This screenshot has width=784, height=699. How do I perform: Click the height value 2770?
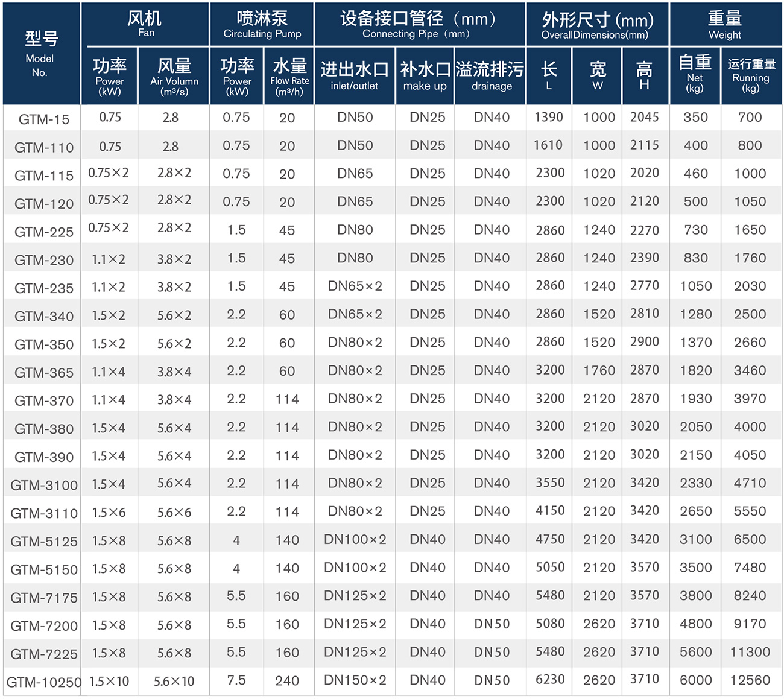tap(645, 286)
